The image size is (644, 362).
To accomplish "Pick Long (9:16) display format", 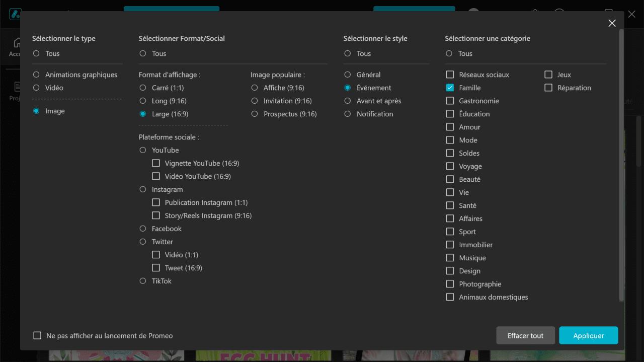I will [x=143, y=101].
